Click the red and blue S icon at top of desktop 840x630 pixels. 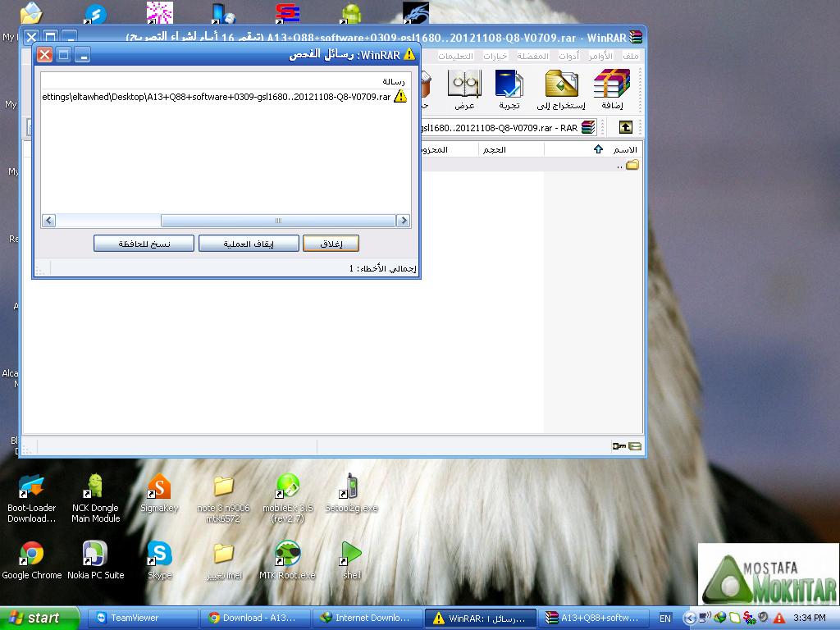click(287, 13)
